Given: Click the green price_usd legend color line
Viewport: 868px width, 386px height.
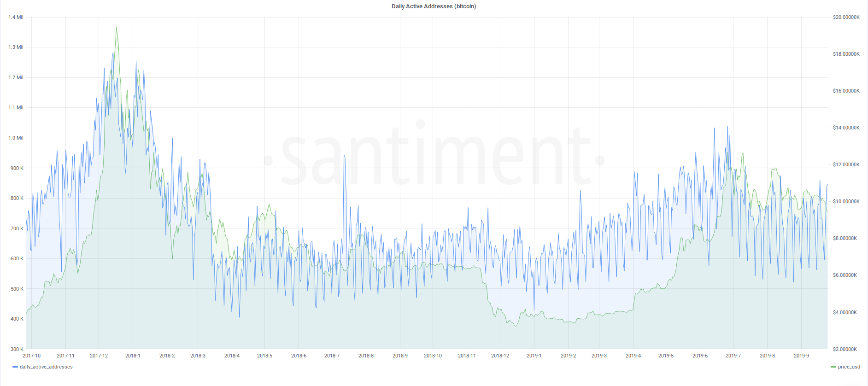Looking at the screenshot, I should (x=833, y=367).
